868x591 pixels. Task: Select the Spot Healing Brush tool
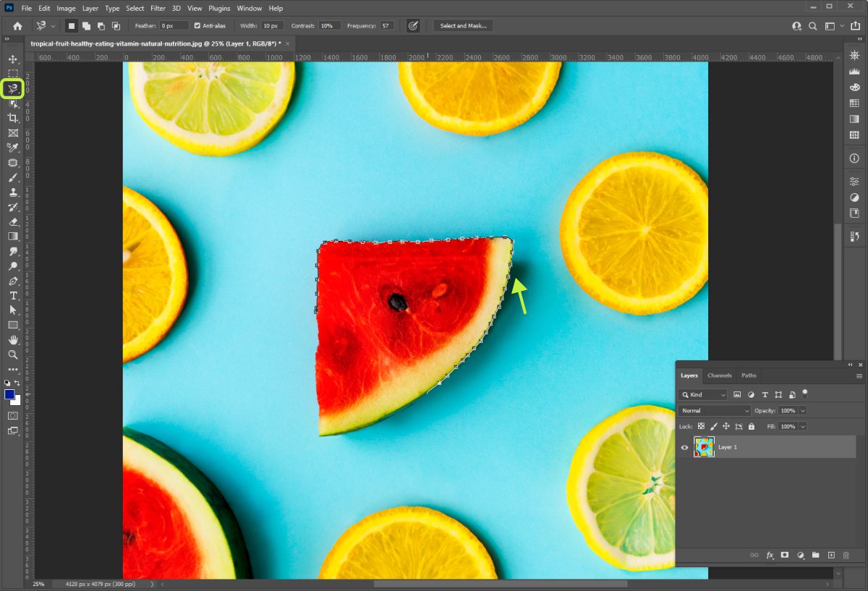(13, 163)
